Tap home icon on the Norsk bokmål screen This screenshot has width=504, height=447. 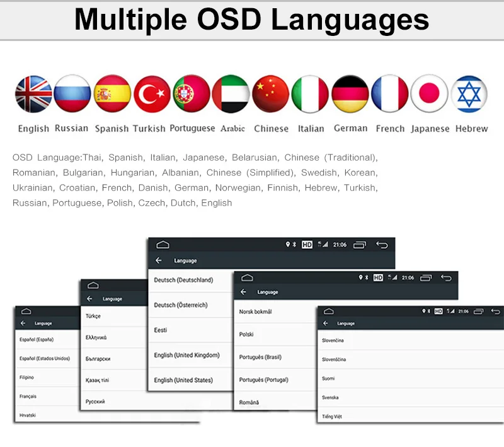coord(247,278)
